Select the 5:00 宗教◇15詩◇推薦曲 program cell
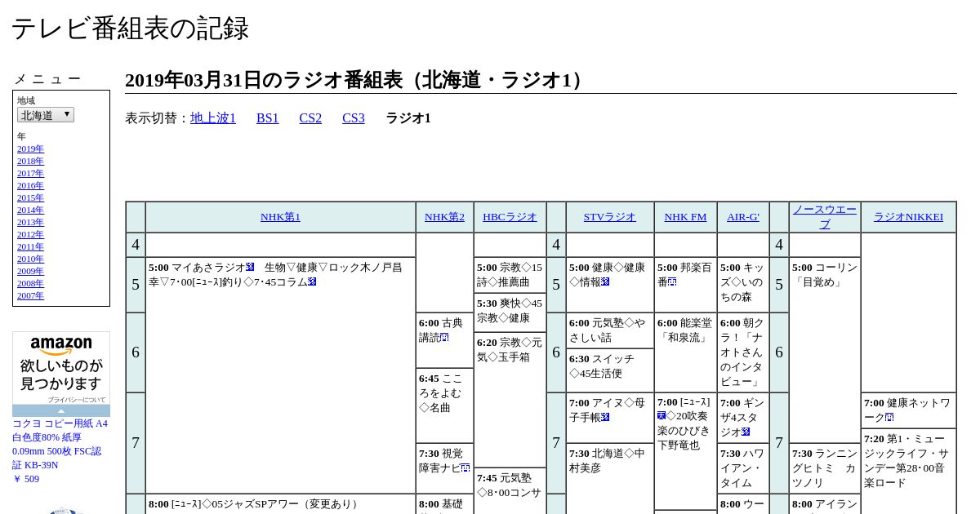Screen dimensions: 980x514 pos(510,275)
